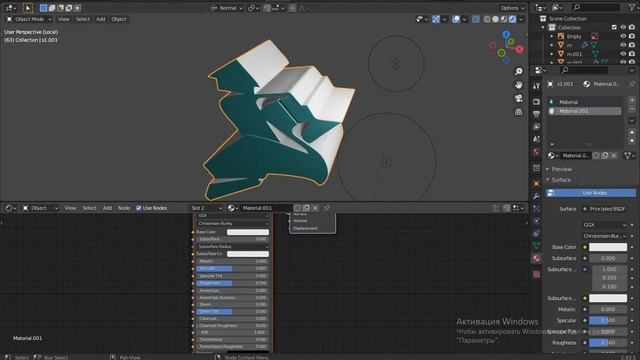Open the Texture properties tab
This screenshot has width=640, height=360.
tap(536, 274)
